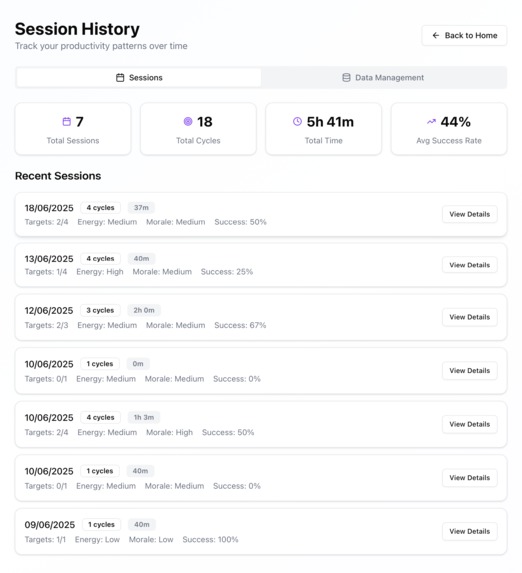
Task: Click the Total Time stat card
Action: (324, 129)
